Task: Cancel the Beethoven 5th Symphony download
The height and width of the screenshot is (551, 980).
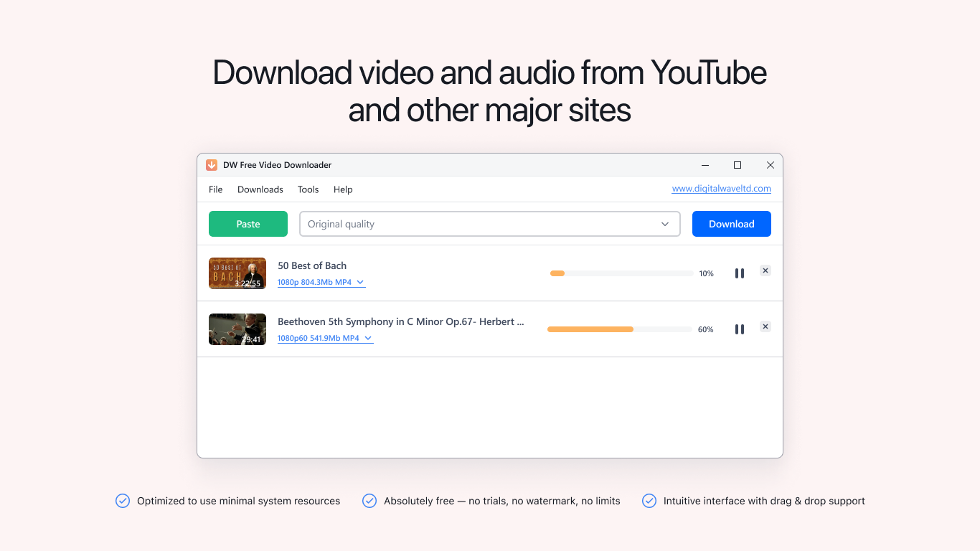Action: [765, 326]
